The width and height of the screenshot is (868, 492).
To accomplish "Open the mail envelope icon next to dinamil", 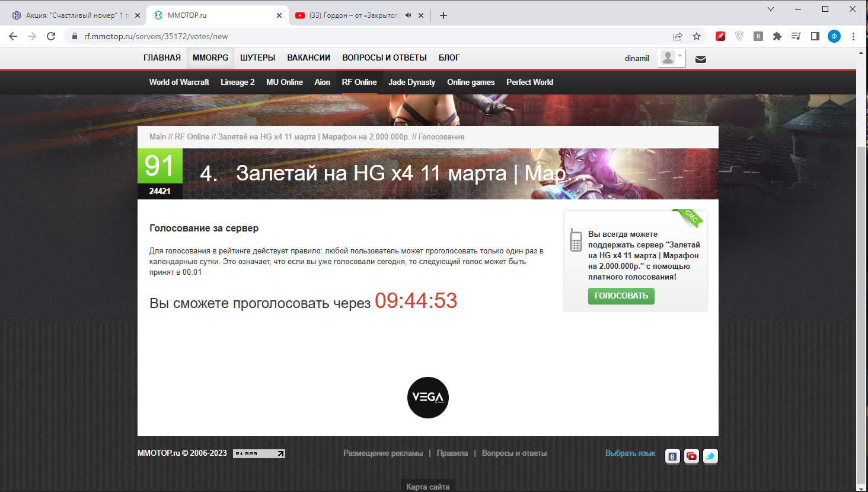I will (x=701, y=59).
